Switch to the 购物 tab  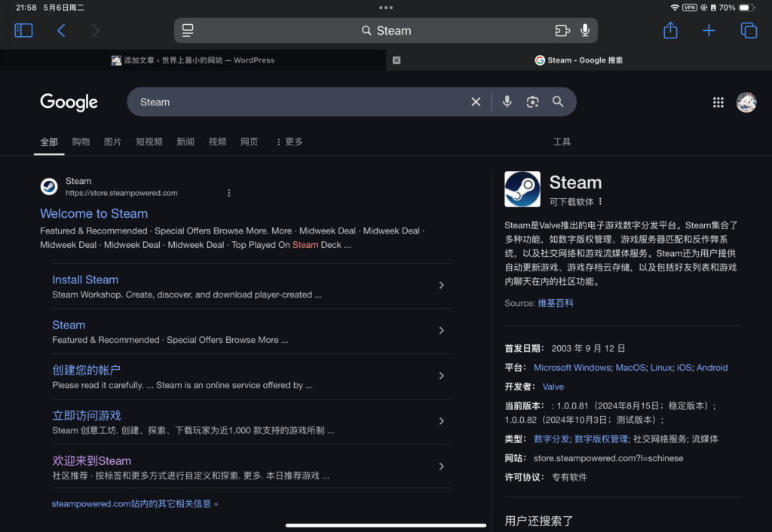(x=81, y=142)
